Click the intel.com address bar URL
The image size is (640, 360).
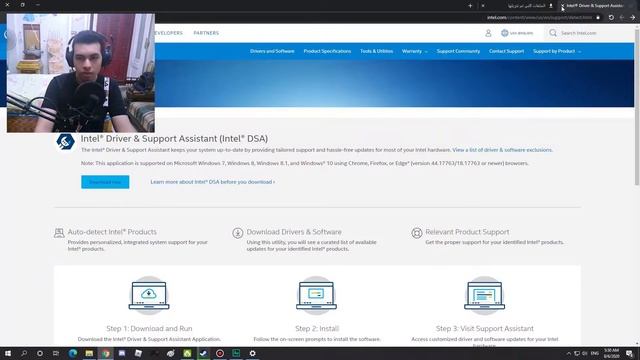(539, 18)
